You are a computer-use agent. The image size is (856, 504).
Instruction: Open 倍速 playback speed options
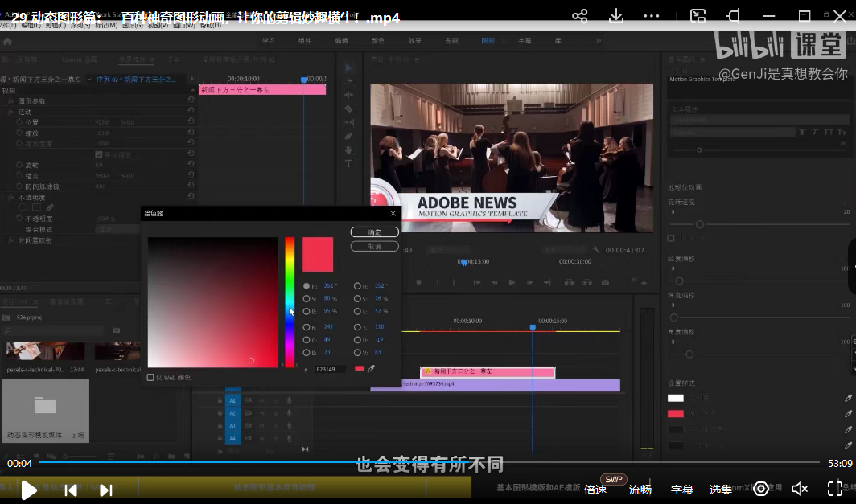[x=595, y=490]
